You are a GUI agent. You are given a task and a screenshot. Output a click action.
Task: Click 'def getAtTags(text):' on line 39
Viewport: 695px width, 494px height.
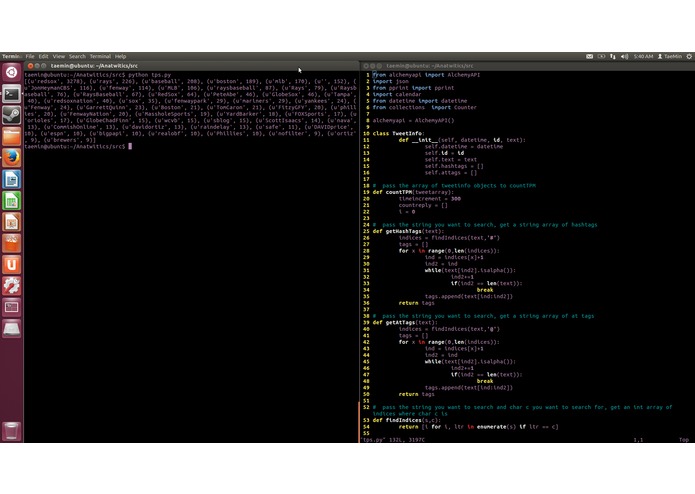pyautogui.click(x=405, y=323)
